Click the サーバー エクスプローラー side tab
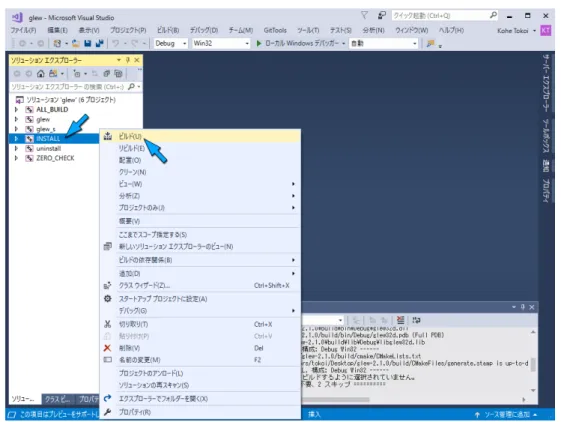Screen dimensions: 561x422 [546, 83]
